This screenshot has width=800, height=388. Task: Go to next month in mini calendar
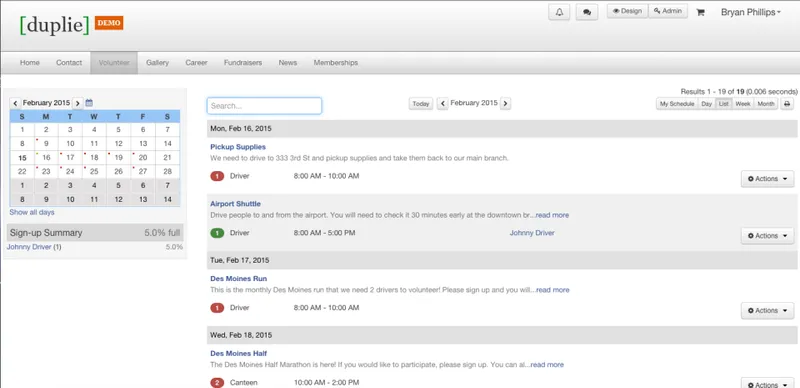coord(78,103)
